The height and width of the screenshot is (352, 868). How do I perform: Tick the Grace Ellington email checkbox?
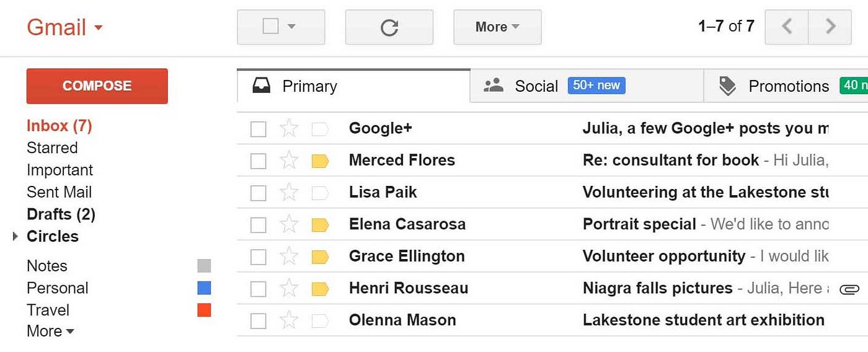tap(259, 257)
